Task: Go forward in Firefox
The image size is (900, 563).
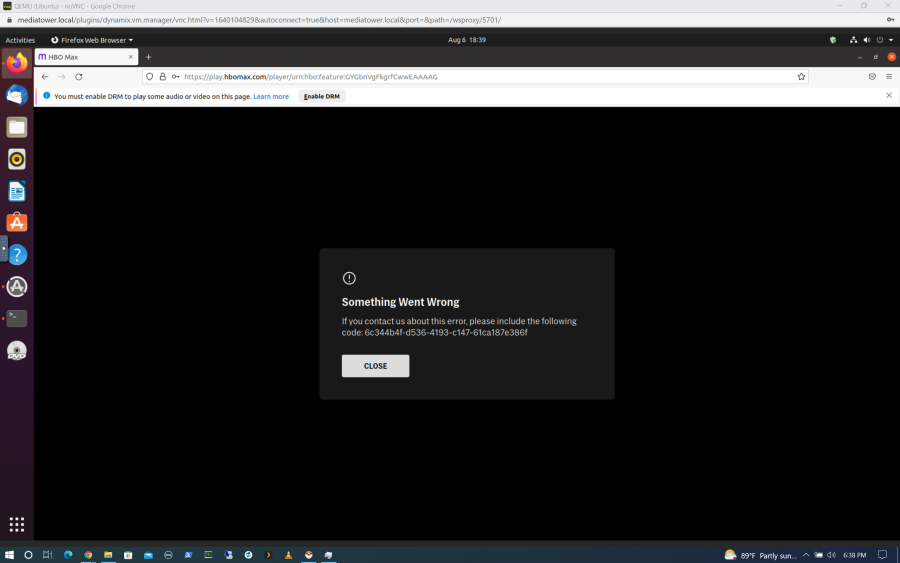Action: coord(61,77)
